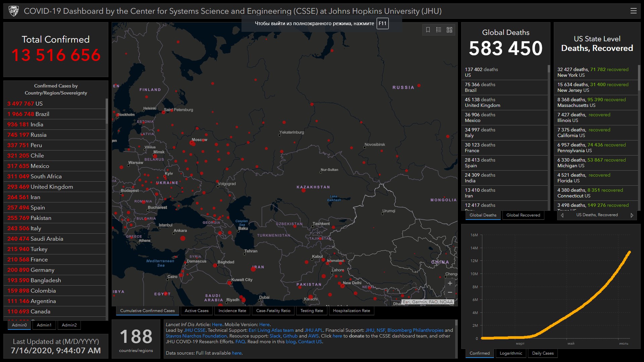This screenshot has height=362, width=644.
Task: Open the Global Recovered tab
Action: click(x=523, y=215)
